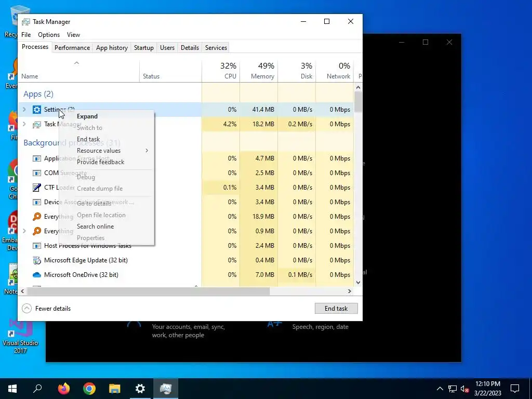The width and height of the screenshot is (532, 399).
Task: Expand the Settings process group arrow
Action: point(24,109)
